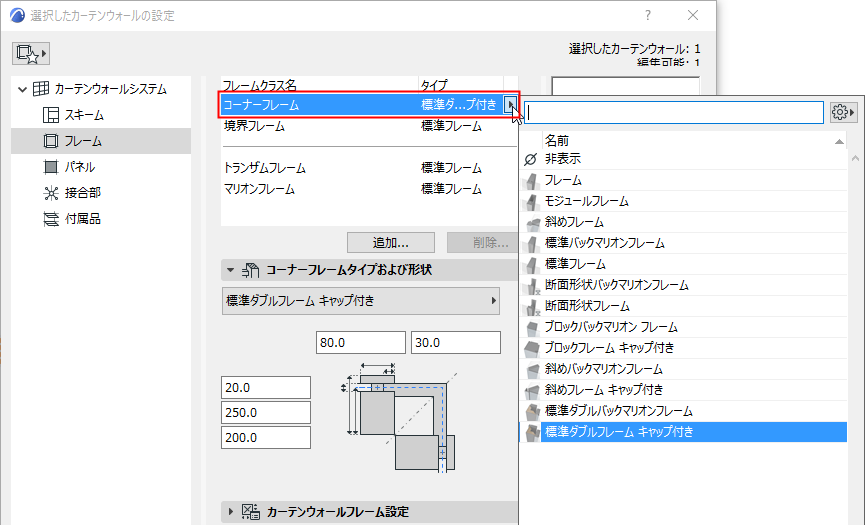Viewport: 865px width, 525px height.
Task: Expand the カーテンウォールフレーム設定 section
Action: pyautogui.click(x=231, y=512)
